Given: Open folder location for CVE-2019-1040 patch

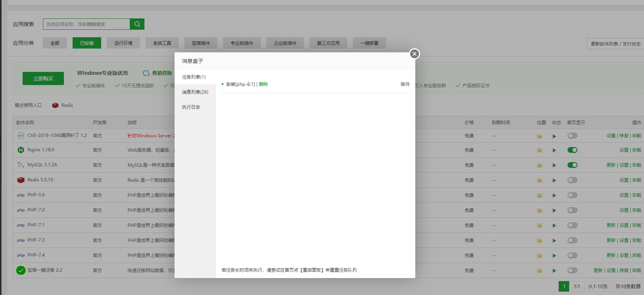Looking at the screenshot, I should [x=540, y=136].
